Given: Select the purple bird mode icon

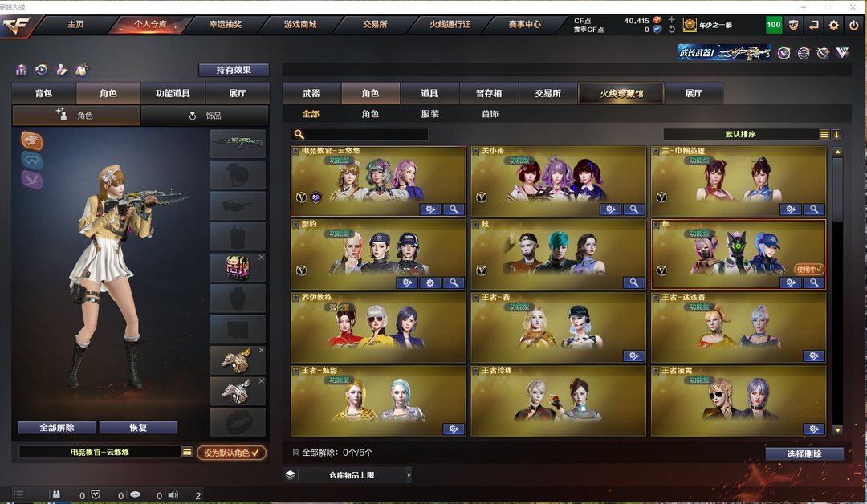Looking at the screenshot, I should tap(31, 179).
